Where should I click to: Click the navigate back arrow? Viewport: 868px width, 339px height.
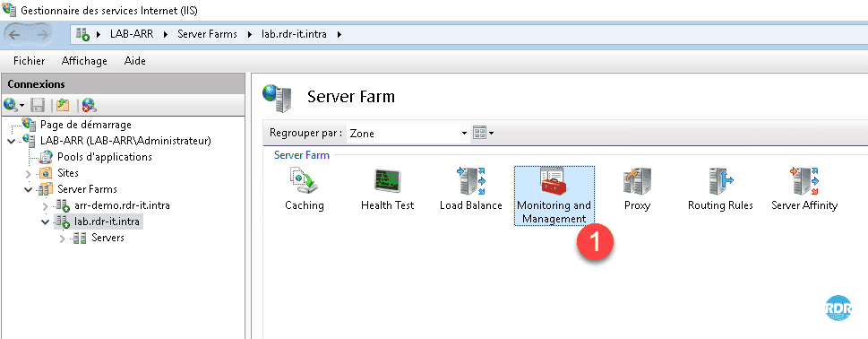click(x=15, y=34)
